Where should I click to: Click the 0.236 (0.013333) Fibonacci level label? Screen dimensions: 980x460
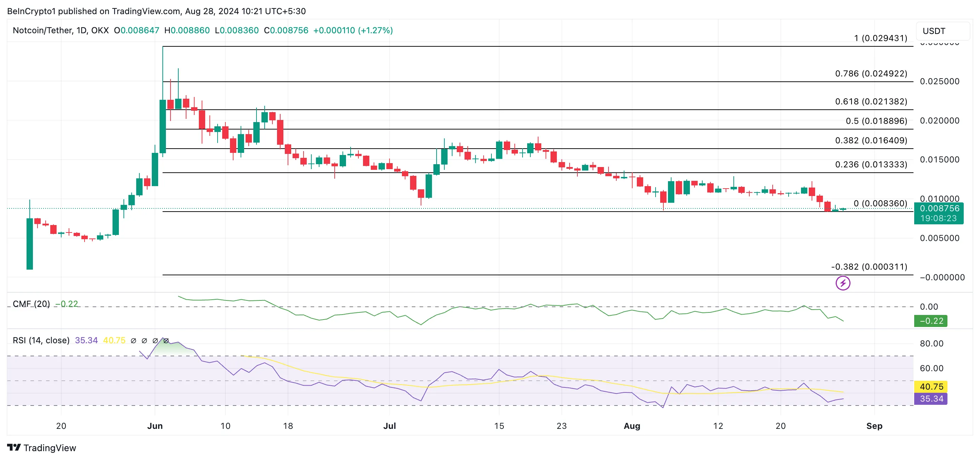[x=871, y=165]
